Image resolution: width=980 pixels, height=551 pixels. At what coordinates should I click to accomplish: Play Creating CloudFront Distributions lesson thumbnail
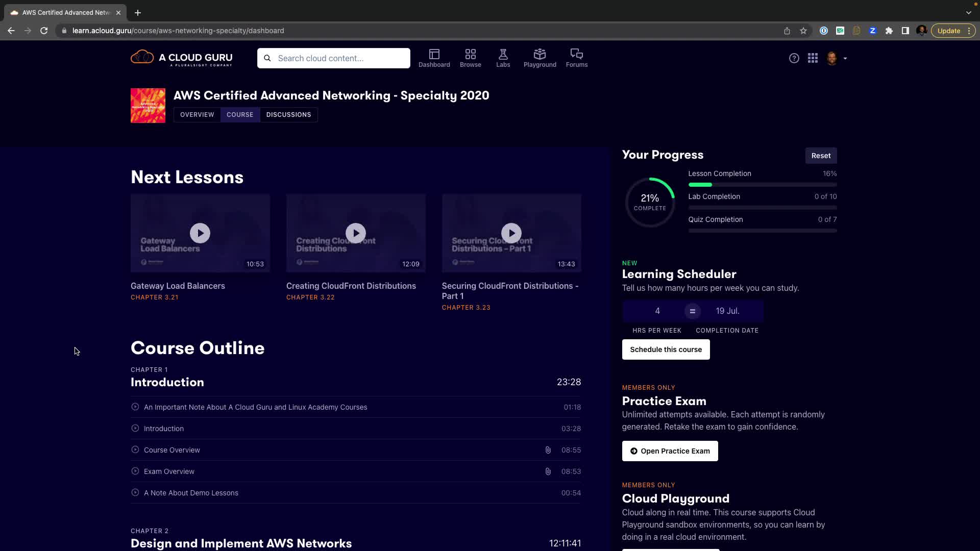pos(356,233)
